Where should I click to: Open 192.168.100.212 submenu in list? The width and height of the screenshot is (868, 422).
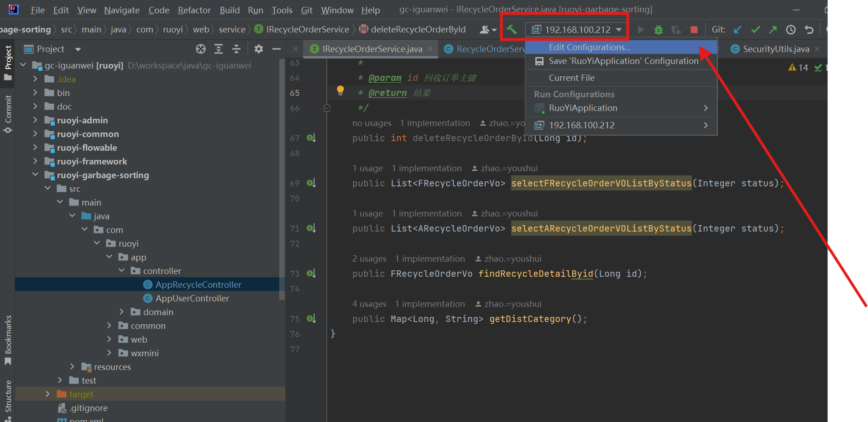(x=622, y=125)
